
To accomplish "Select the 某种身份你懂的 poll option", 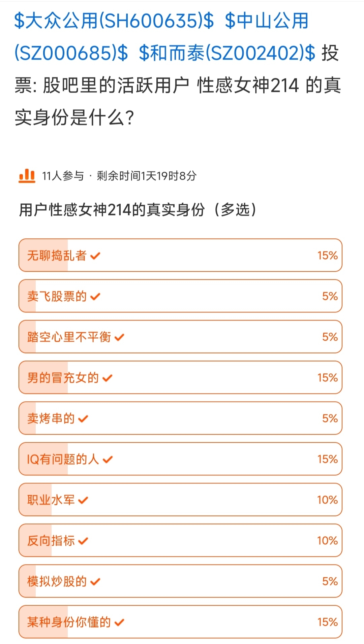I will pyautogui.click(x=180, y=622).
